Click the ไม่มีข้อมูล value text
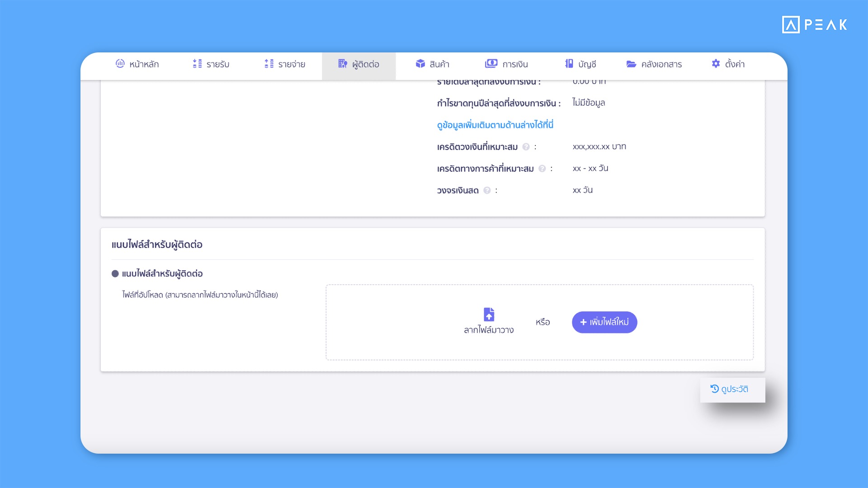This screenshot has height=488, width=868. click(x=589, y=103)
